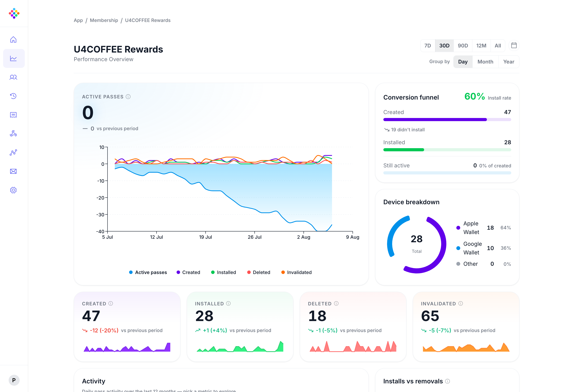The image size is (565, 392).
Task: Open the Home icon in sidebar
Action: click(x=13, y=40)
